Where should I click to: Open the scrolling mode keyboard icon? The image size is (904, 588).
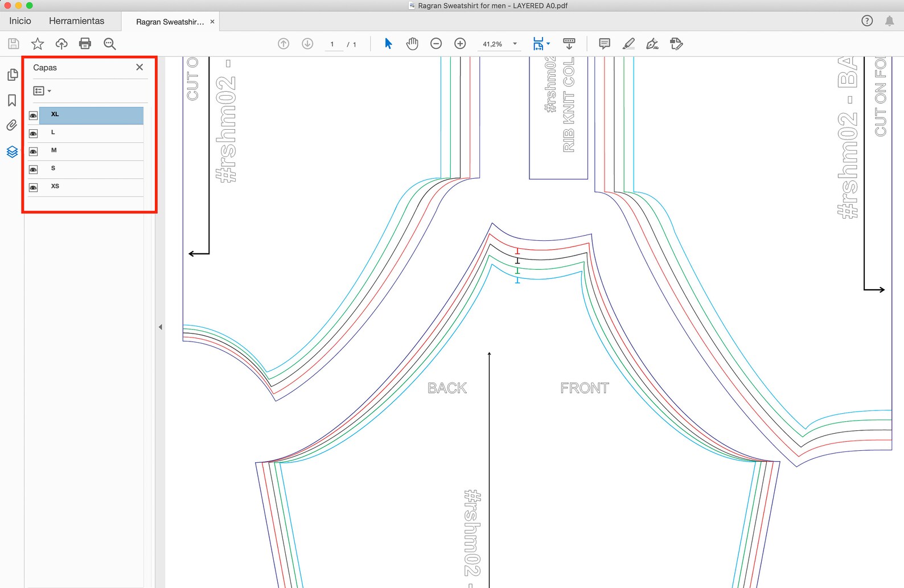tap(569, 44)
